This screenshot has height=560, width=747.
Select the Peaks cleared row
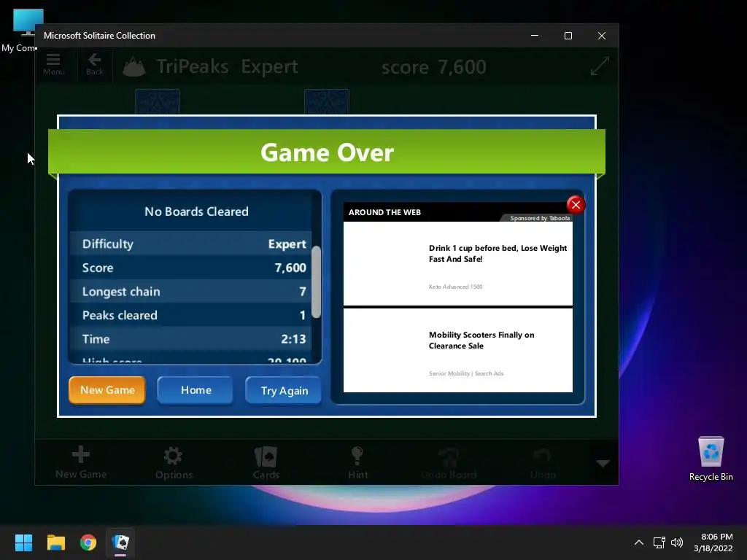(190, 315)
